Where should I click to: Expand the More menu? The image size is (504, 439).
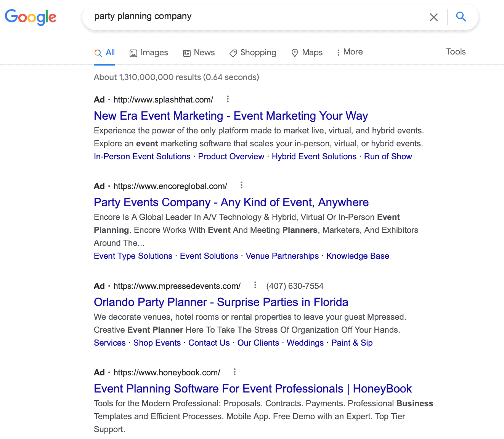tap(350, 52)
